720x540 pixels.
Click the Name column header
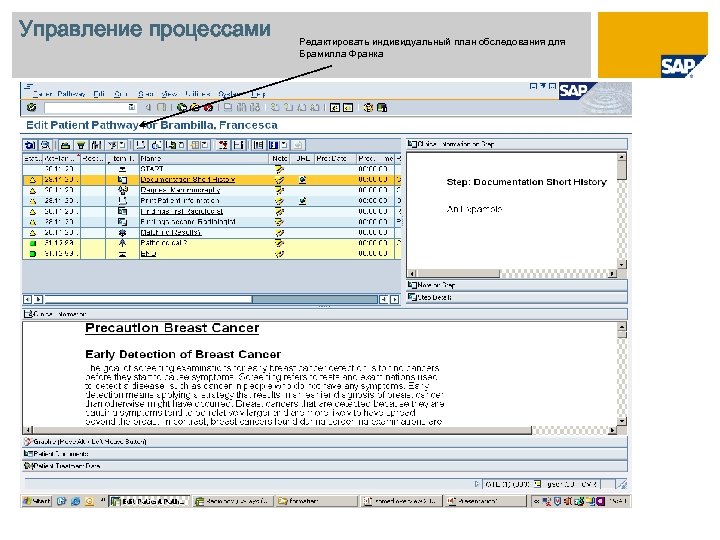click(x=204, y=158)
